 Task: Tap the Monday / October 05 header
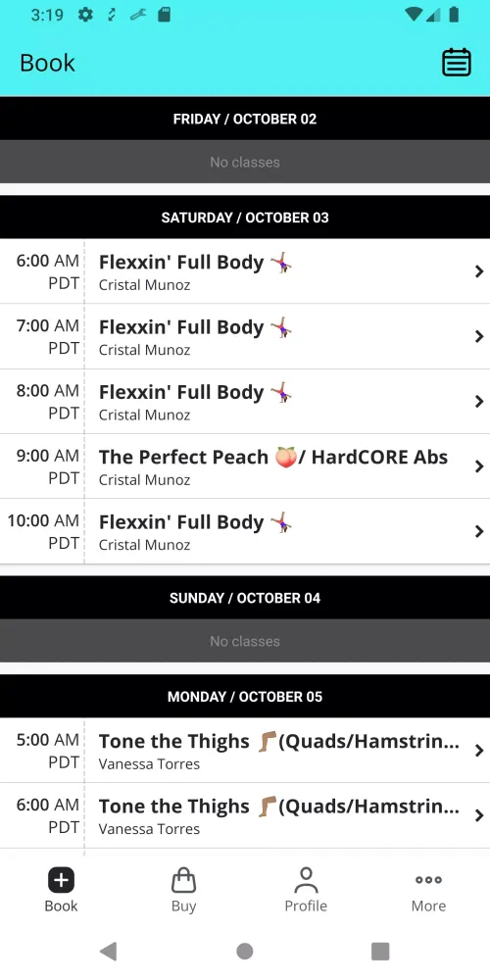245,696
